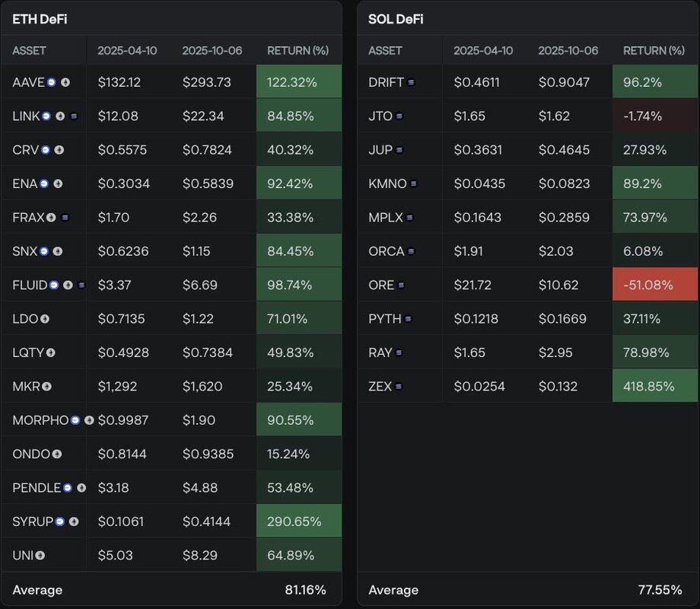Select the ETH DeFi panel title
Viewport: 700px width, 609px height.
(40, 19)
